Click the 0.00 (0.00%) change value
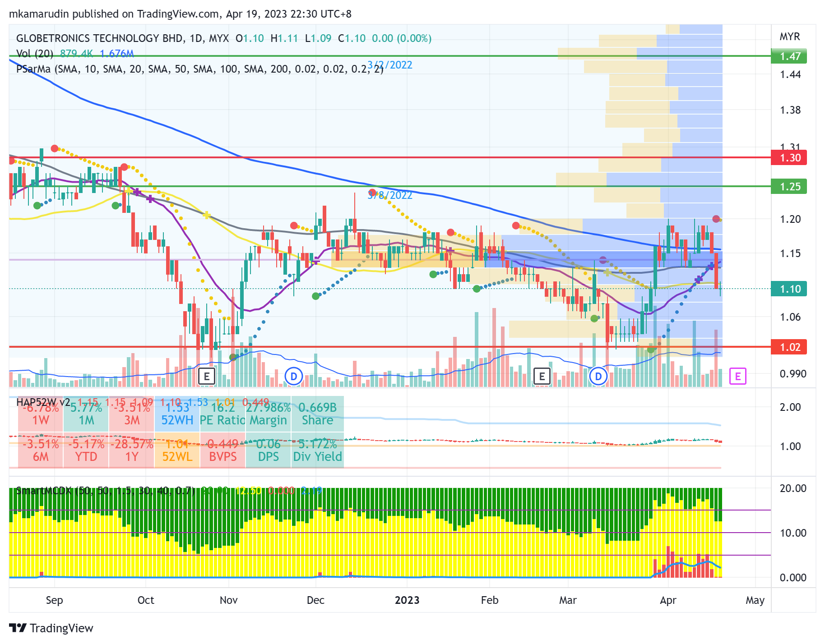 pyautogui.click(x=402, y=38)
